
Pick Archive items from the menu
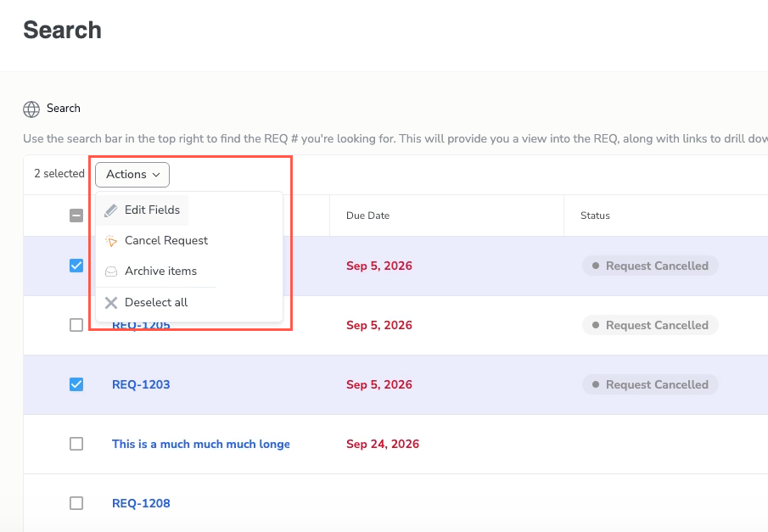coord(151,271)
